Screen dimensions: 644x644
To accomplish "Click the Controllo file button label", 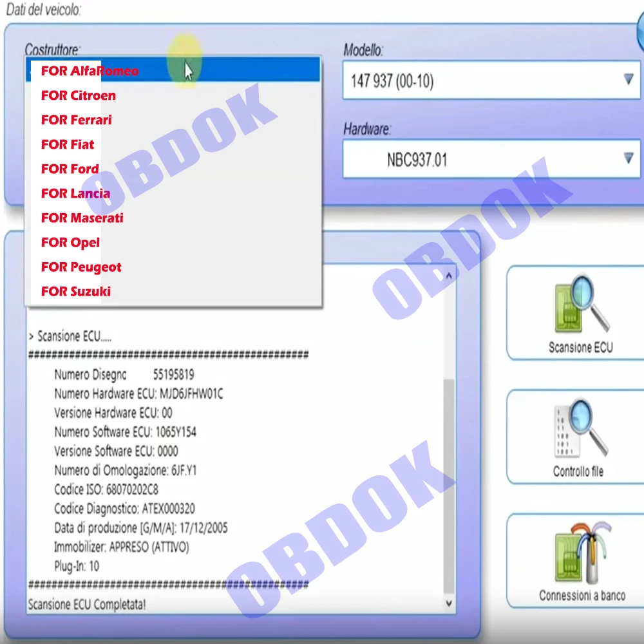I will click(578, 471).
